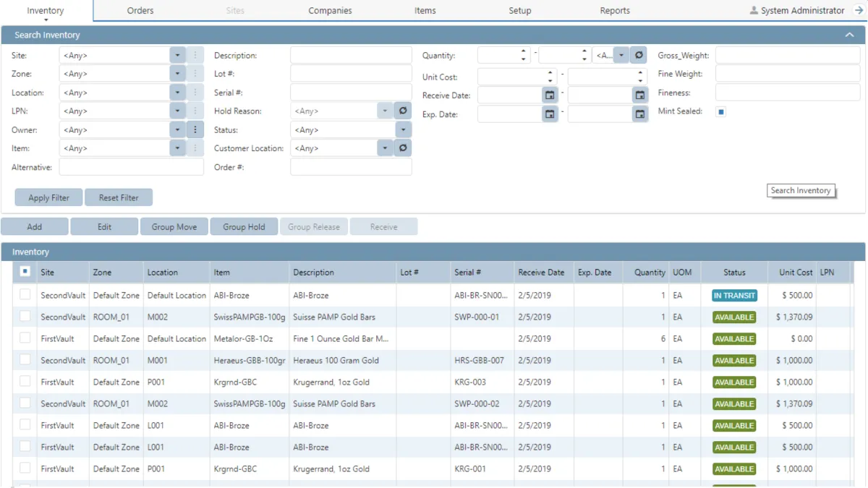This screenshot has width=868, height=488.
Task: Check the ABI-Broze IN TRANSIT row checkbox
Action: 25,295
